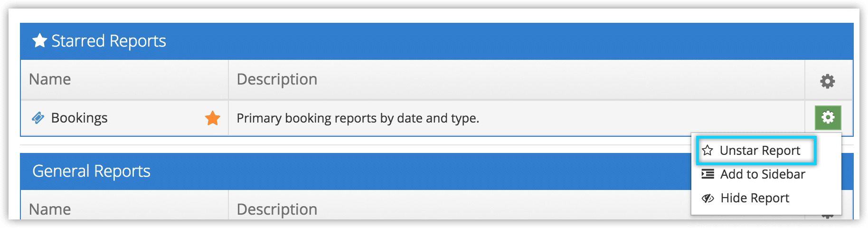Viewport: 868px width, 228px height.
Task: Click the white star in Starred Reports header
Action: click(39, 41)
